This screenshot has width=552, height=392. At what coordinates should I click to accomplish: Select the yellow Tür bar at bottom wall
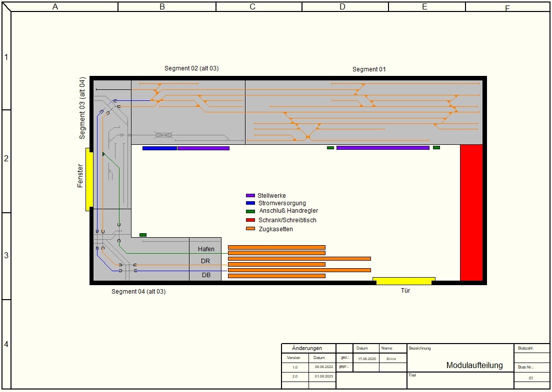coord(404,281)
